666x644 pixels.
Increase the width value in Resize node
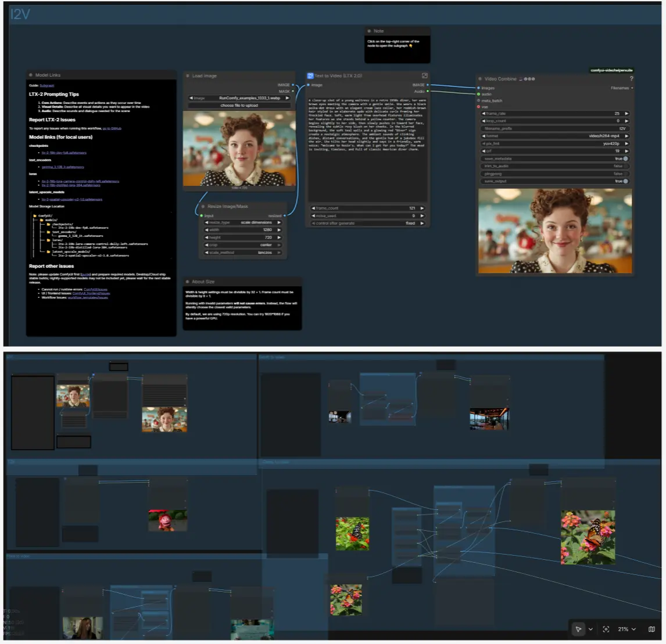(x=279, y=230)
